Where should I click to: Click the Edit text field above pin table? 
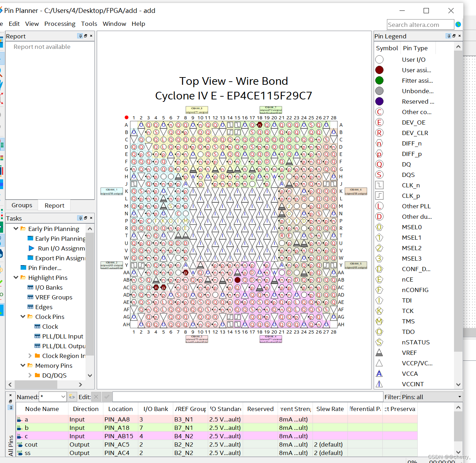coord(248,397)
